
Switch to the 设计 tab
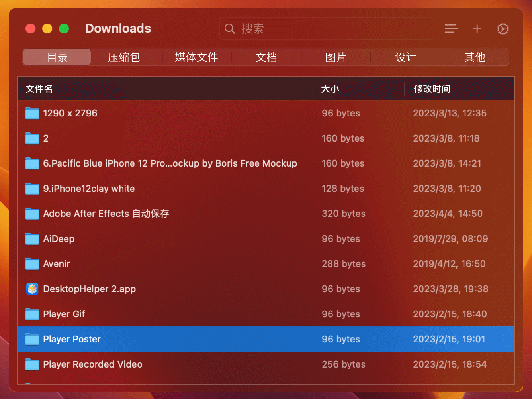405,57
